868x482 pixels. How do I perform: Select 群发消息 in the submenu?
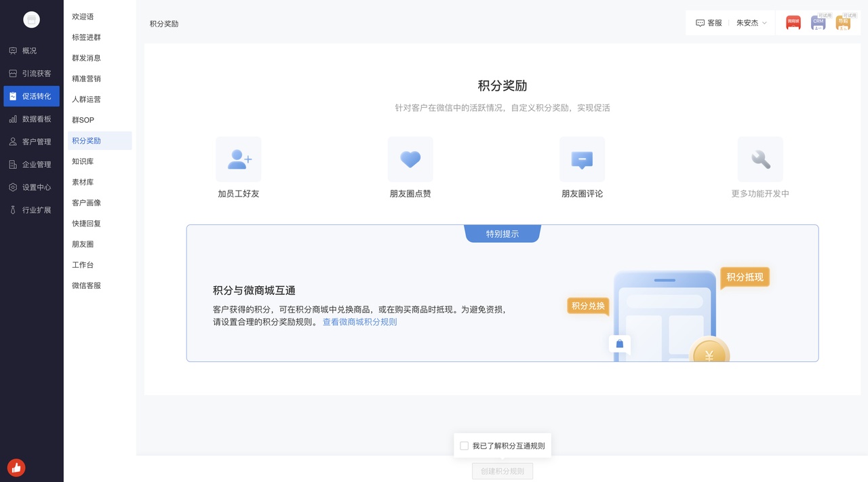coord(87,58)
